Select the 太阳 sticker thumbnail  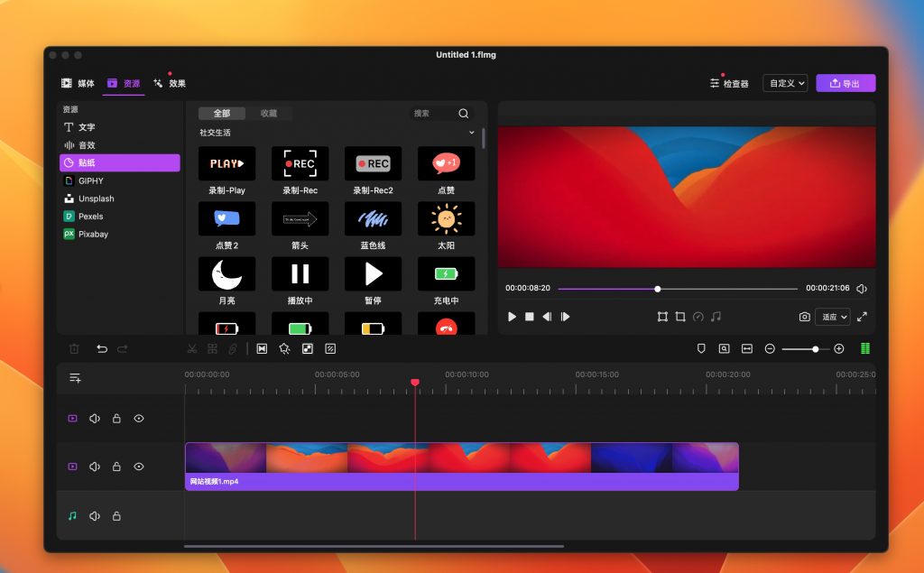(x=446, y=217)
